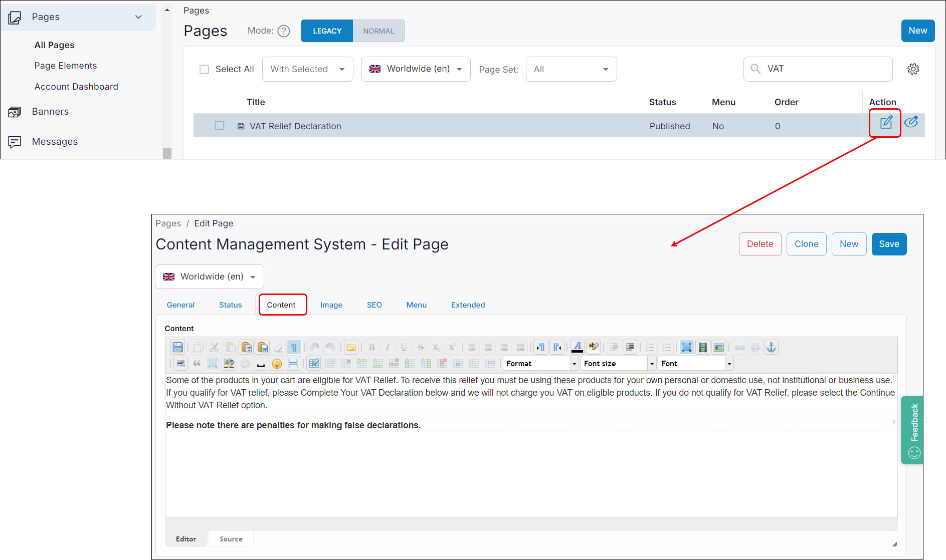Check the VAT Relief Declaration row checkbox
Screen dimensions: 946x560
[x=219, y=126]
